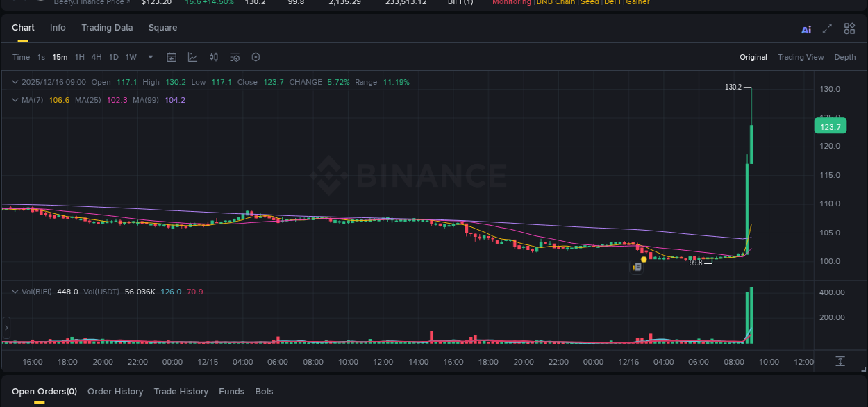Open the Order History tab

click(115, 391)
